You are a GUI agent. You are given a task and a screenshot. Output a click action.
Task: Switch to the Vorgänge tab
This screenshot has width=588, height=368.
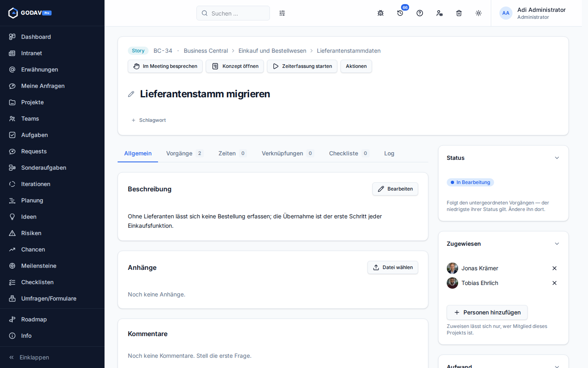click(x=185, y=153)
